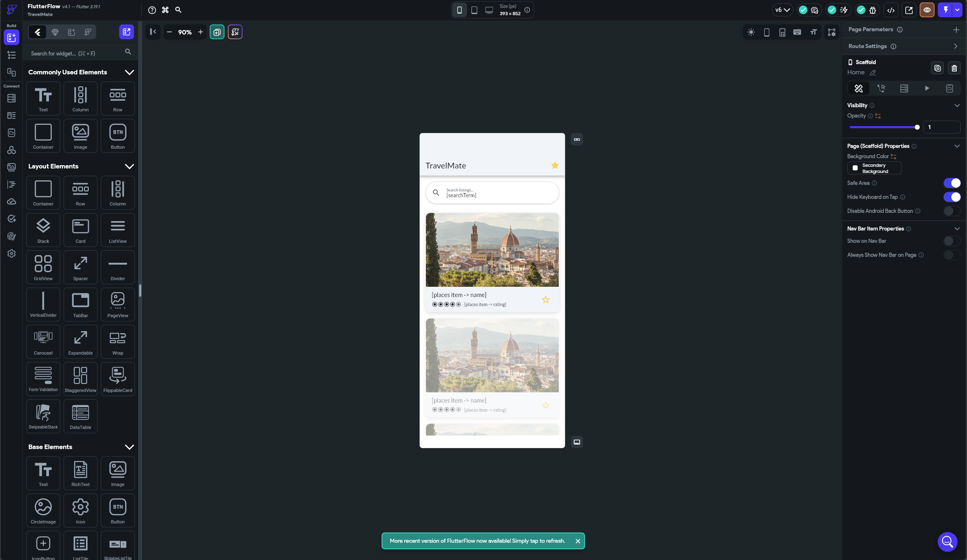Click the delete trash icon for Scaffold
Image resolution: width=967 pixels, height=560 pixels.
click(954, 68)
